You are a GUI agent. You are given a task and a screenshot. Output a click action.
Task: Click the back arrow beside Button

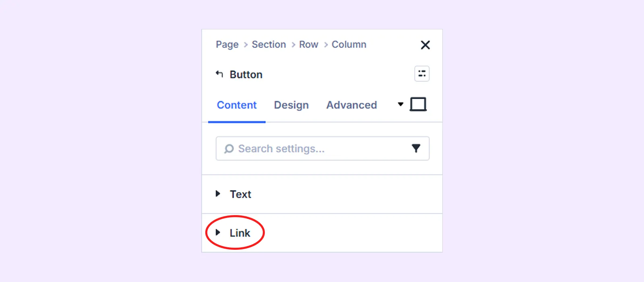click(x=219, y=74)
